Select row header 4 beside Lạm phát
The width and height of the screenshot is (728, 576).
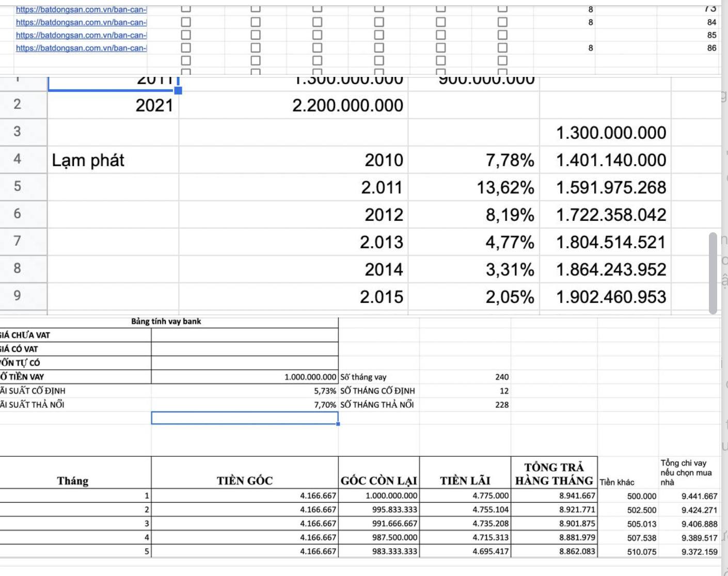(23, 159)
